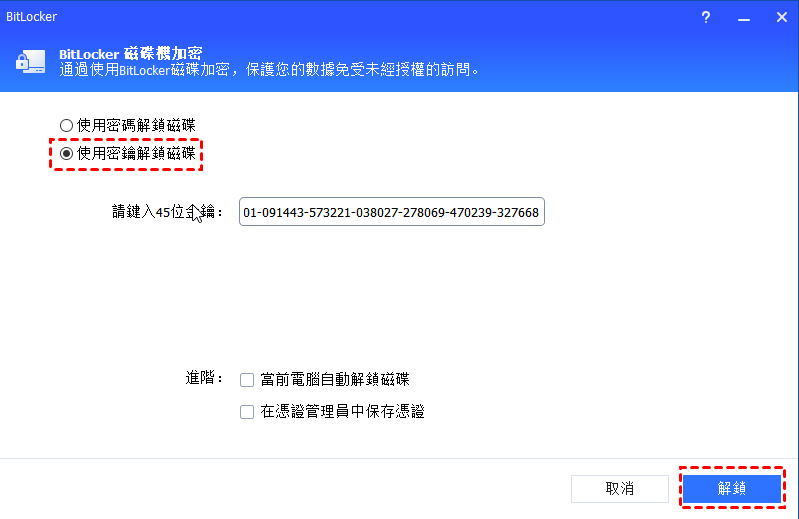The image size is (799, 519).
Task: Select the 使用密鑰解鎖磁碟 radio option
Action: [66, 153]
